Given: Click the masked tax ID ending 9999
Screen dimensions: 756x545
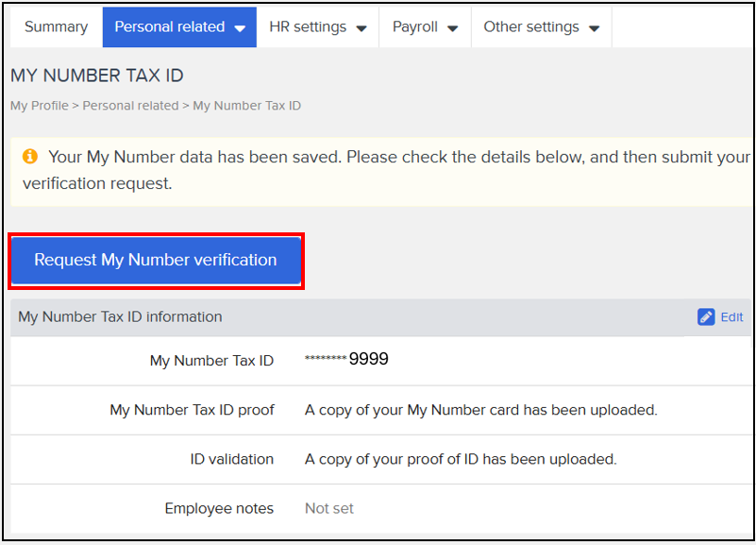Looking at the screenshot, I should point(346,360).
